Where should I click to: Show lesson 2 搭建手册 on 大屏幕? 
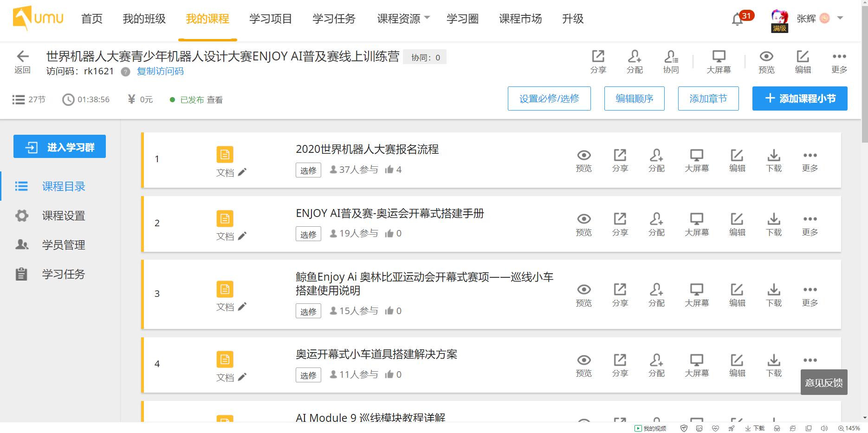pyautogui.click(x=697, y=225)
